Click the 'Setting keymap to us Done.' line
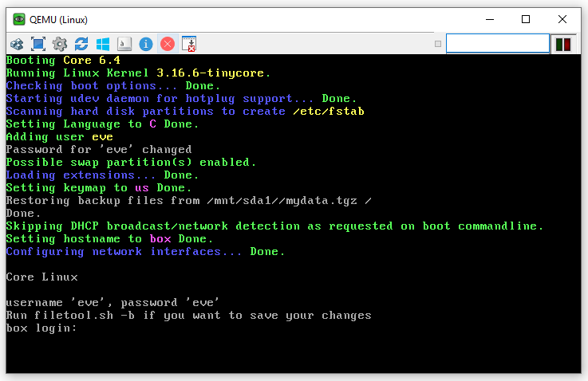The image size is (588, 381). coord(99,188)
